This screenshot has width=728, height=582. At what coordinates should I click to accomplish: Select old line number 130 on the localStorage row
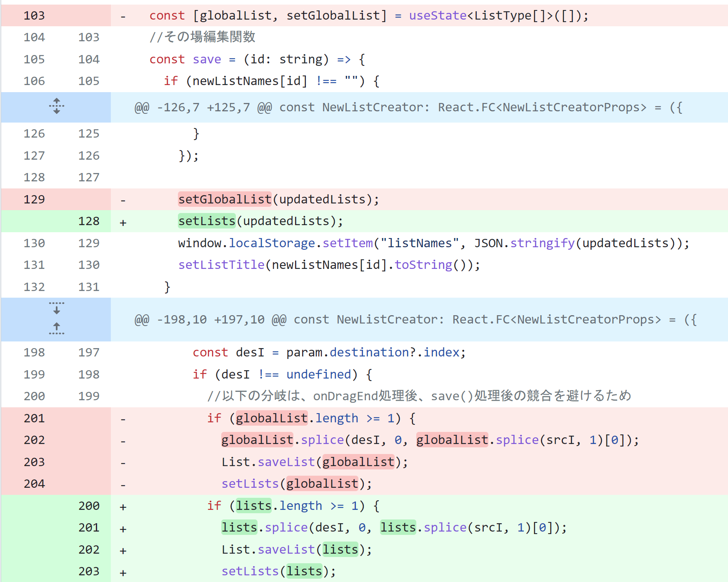click(34, 243)
